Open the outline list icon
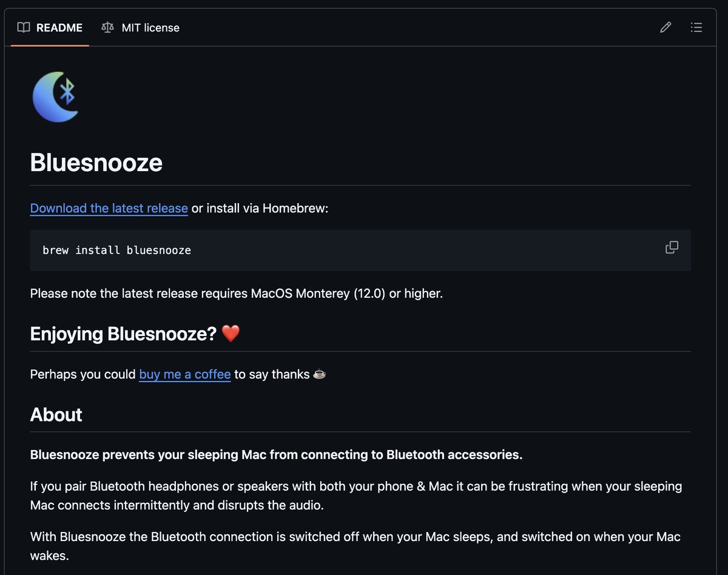 (696, 27)
